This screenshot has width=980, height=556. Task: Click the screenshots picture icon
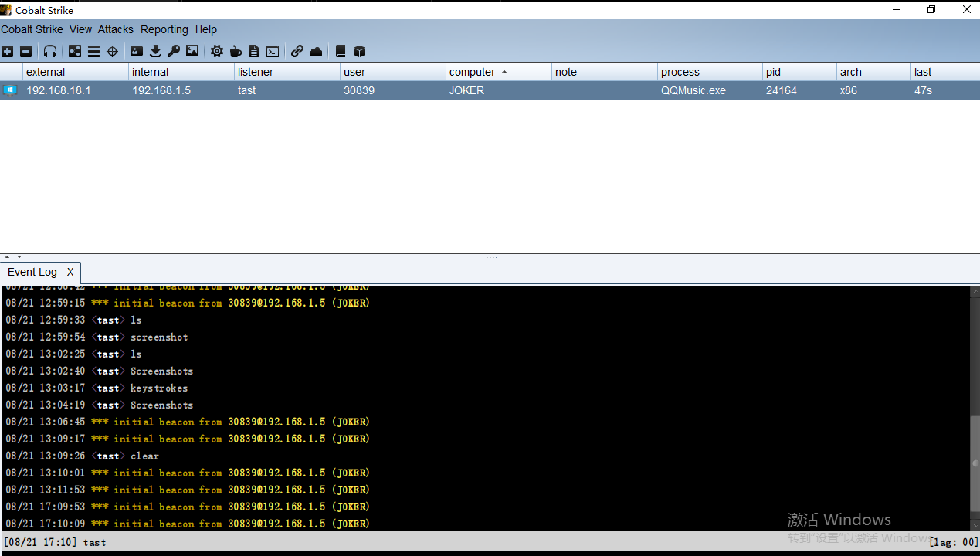[x=192, y=52]
